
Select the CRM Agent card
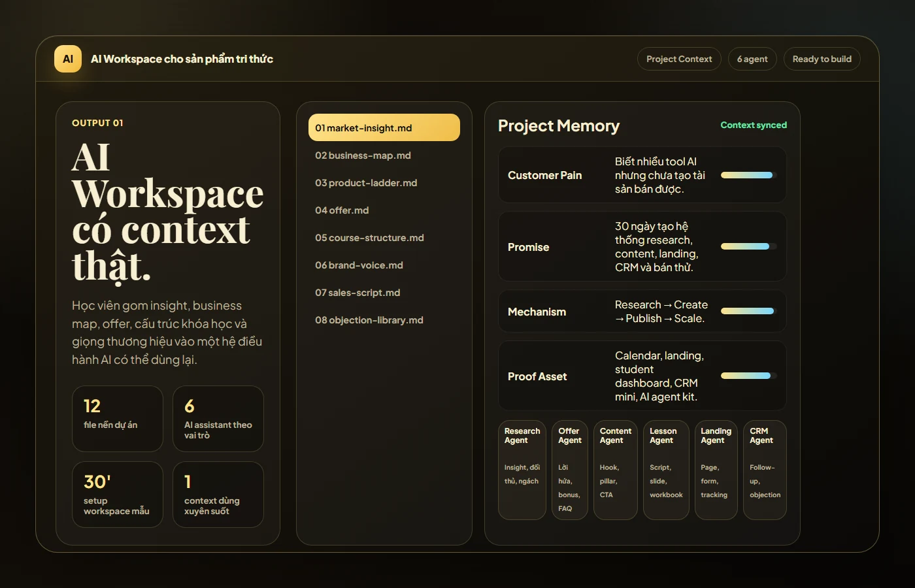[x=765, y=470]
